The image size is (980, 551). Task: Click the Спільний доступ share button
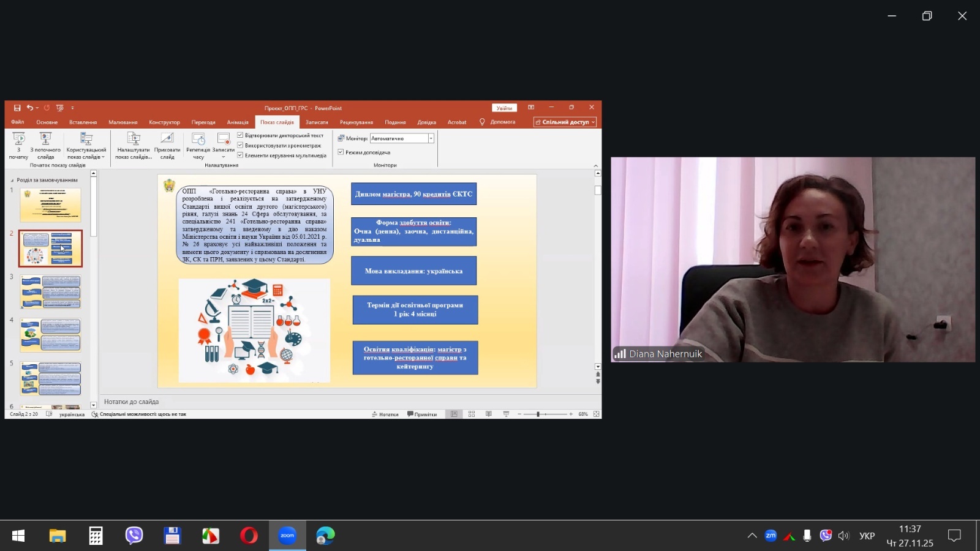565,122
